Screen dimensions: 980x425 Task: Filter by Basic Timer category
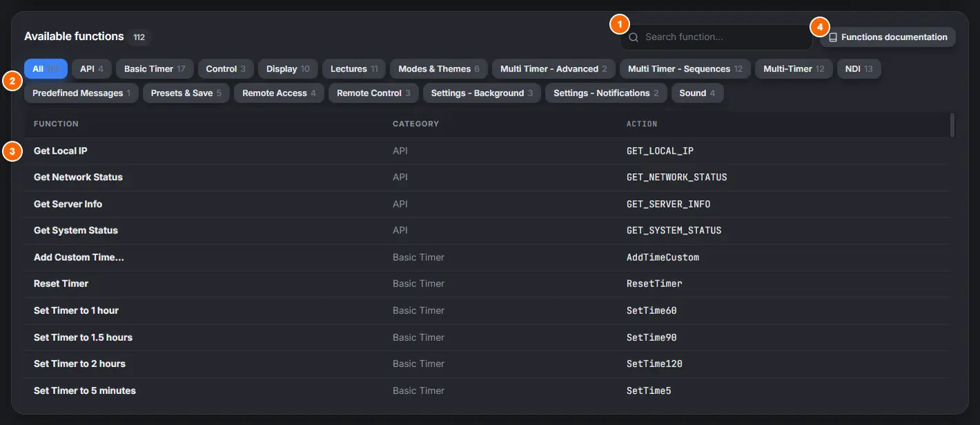pyautogui.click(x=155, y=69)
